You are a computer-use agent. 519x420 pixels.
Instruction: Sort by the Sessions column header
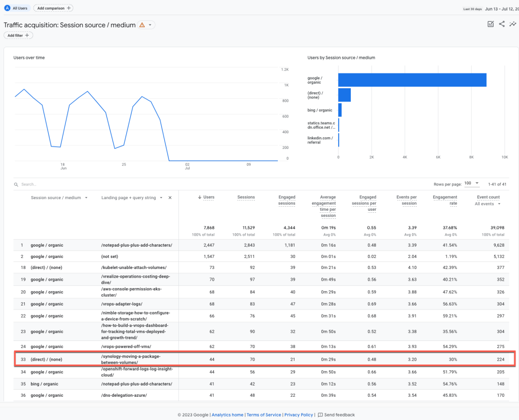point(246,197)
